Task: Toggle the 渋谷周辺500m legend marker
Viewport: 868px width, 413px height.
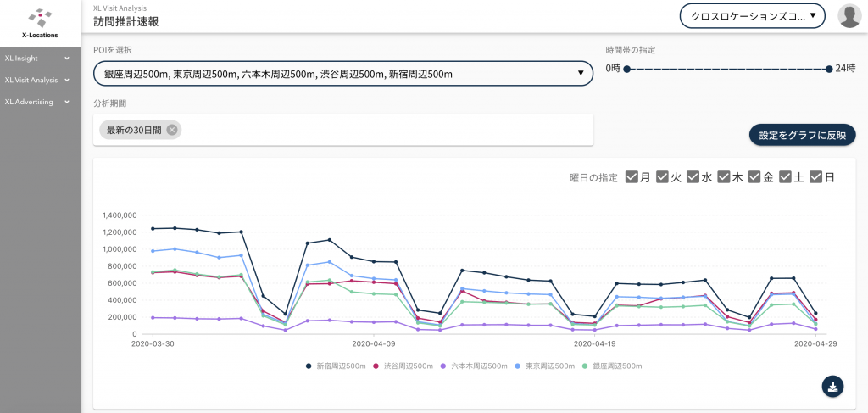Action: (377, 366)
